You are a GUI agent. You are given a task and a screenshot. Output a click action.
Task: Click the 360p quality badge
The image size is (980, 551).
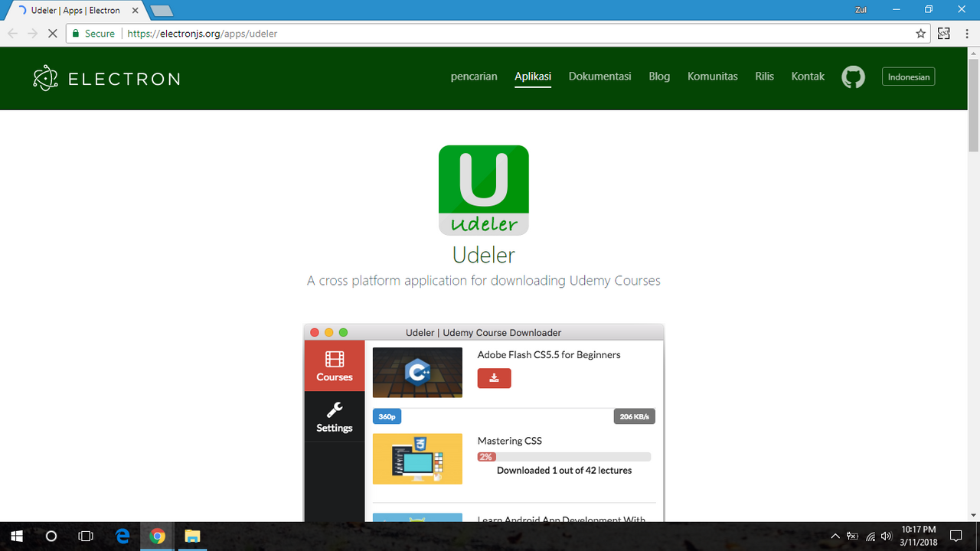click(x=387, y=416)
